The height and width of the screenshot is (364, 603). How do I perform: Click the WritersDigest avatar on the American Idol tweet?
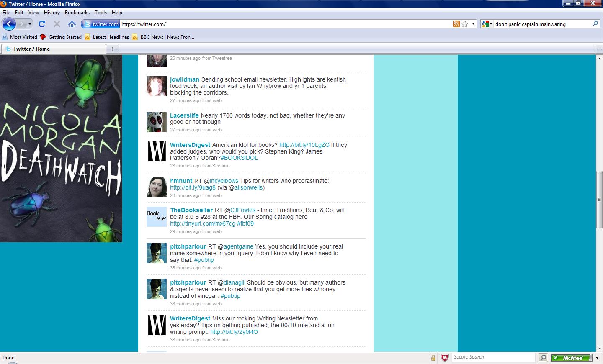157,151
